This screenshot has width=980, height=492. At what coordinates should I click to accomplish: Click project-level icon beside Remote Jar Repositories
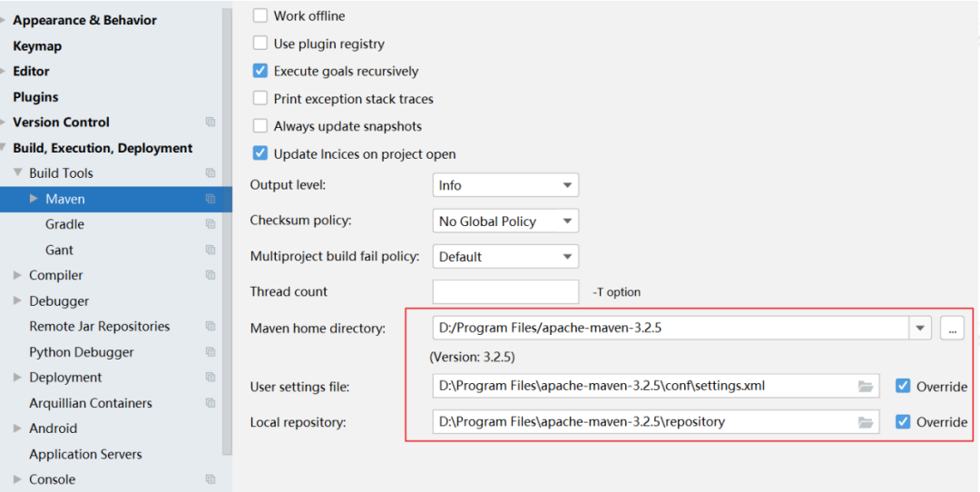[211, 326]
